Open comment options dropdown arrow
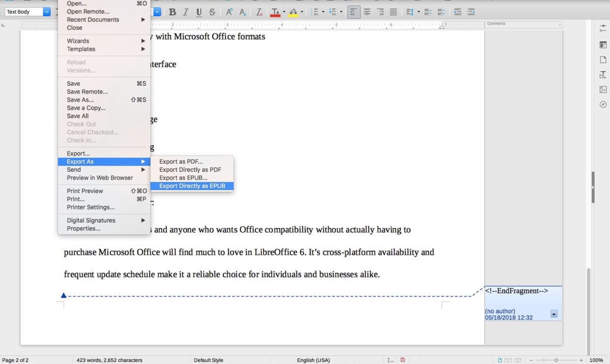Screen dimensions: 610x364 [x=554, y=314]
